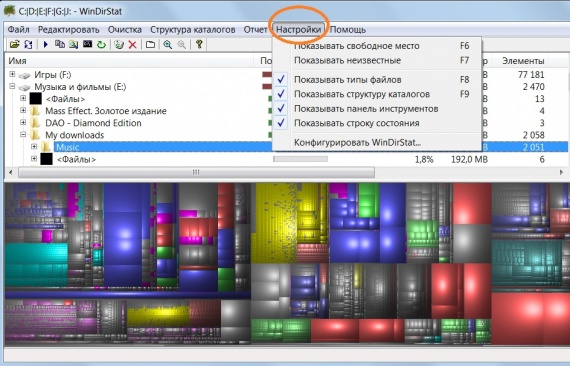Click the command prompt toolbar icon
The image size is (570, 366).
pyautogui.click(x=87, y=44)
